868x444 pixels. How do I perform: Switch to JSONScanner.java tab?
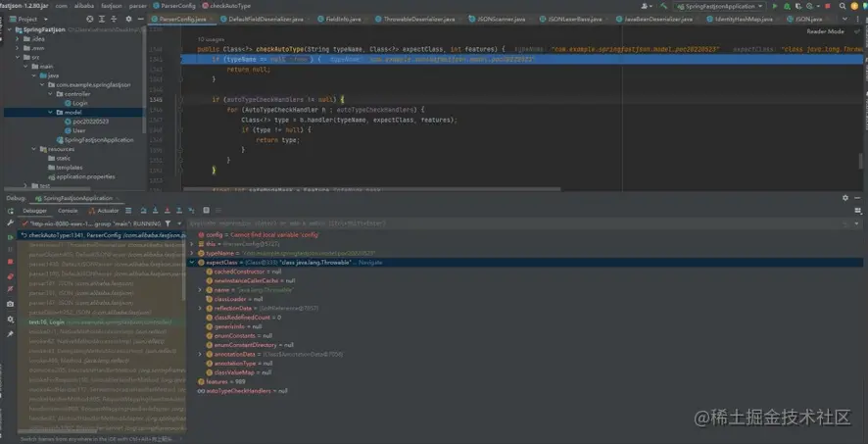501,19
